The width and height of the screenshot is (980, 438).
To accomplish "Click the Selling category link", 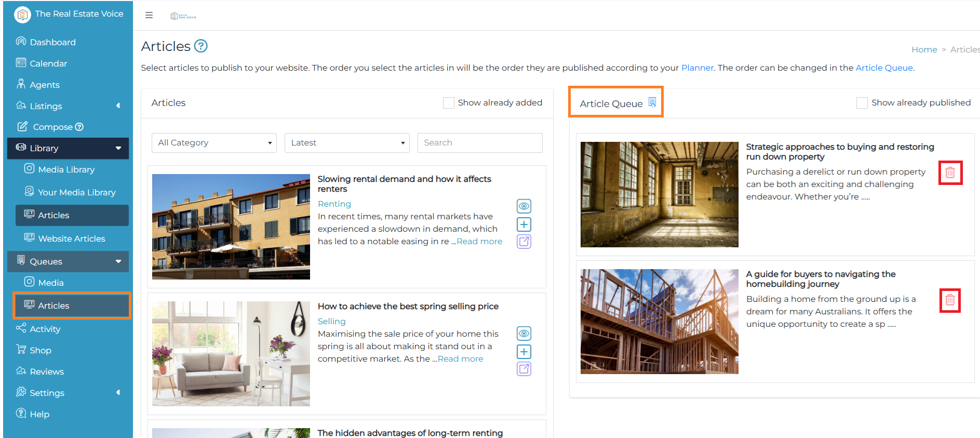I will 331,321.
